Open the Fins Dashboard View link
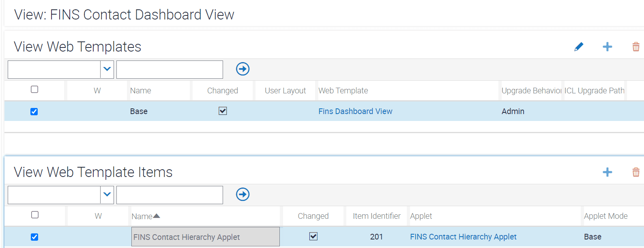The width and height of the screenshot is (644, 248). pos(355,111)
